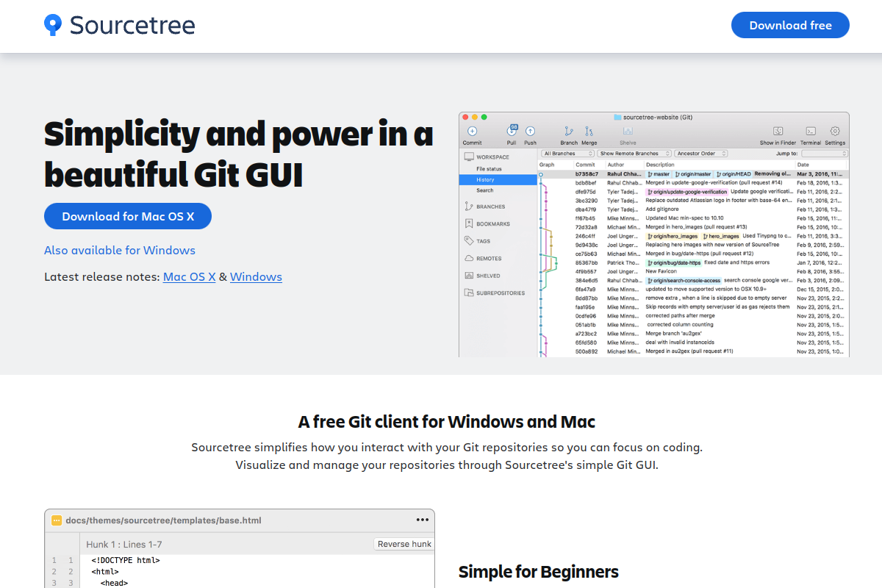
Task: Click Download for Mac OS X button
Action: tap(128, 216)
